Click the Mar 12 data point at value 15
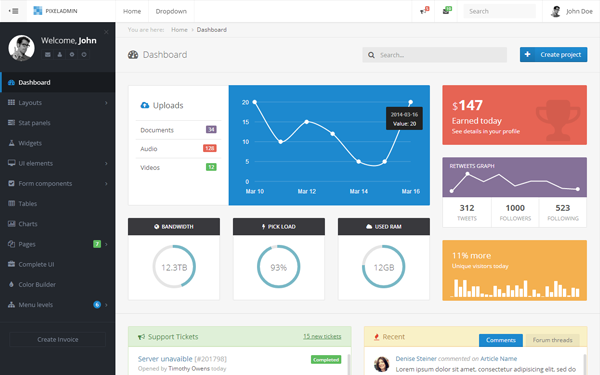Viewport: 600px width, 375px height. pos(307,122)
